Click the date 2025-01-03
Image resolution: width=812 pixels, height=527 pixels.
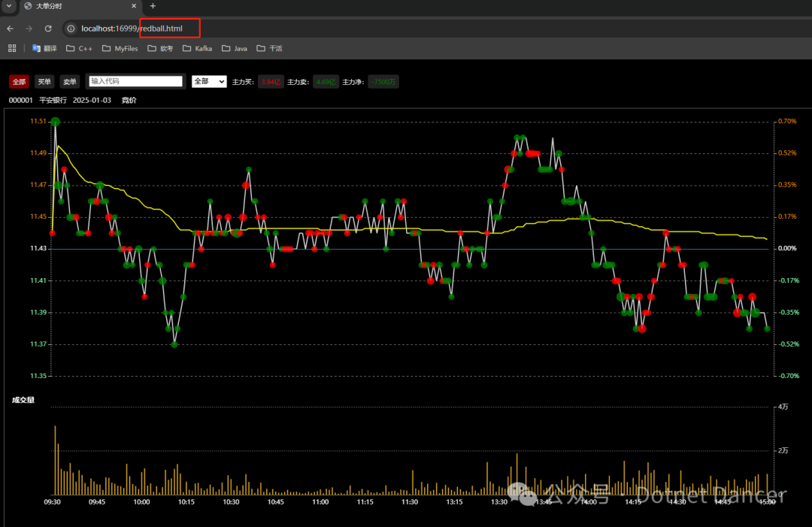click(x=92, y=101)
